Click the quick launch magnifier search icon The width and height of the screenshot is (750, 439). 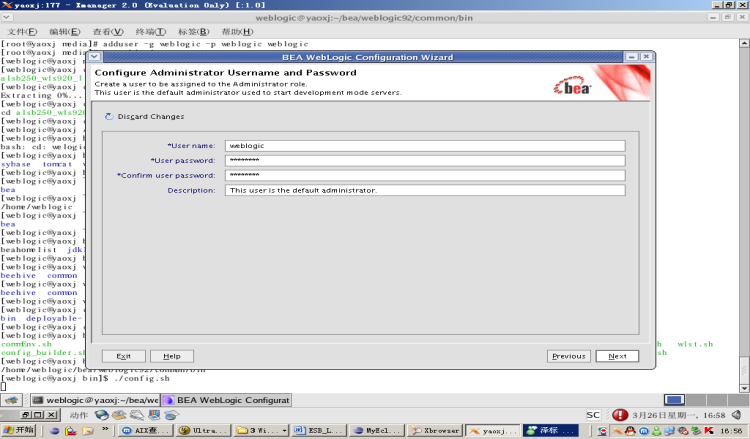click(71, 430)
